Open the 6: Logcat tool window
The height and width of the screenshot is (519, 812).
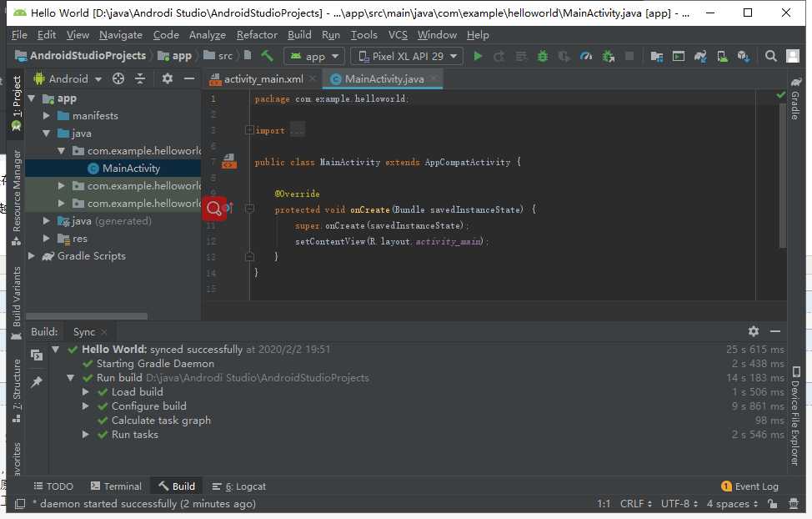click(x=238, y=486)
